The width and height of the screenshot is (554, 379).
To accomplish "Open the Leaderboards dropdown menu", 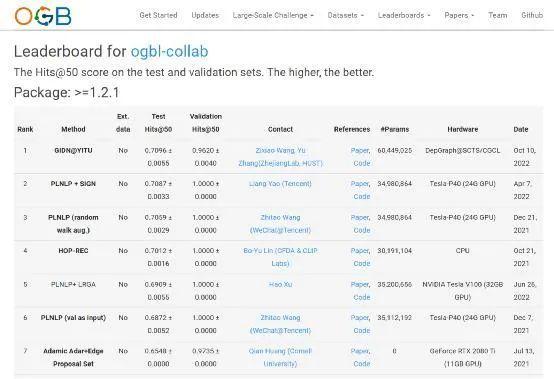I will coord(404,16).
